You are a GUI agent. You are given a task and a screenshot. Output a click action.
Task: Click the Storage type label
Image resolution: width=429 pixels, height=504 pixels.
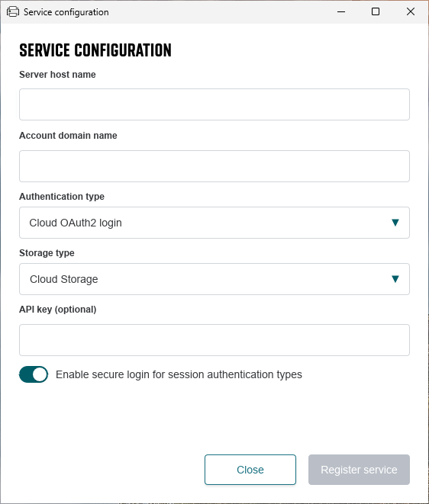47,253
